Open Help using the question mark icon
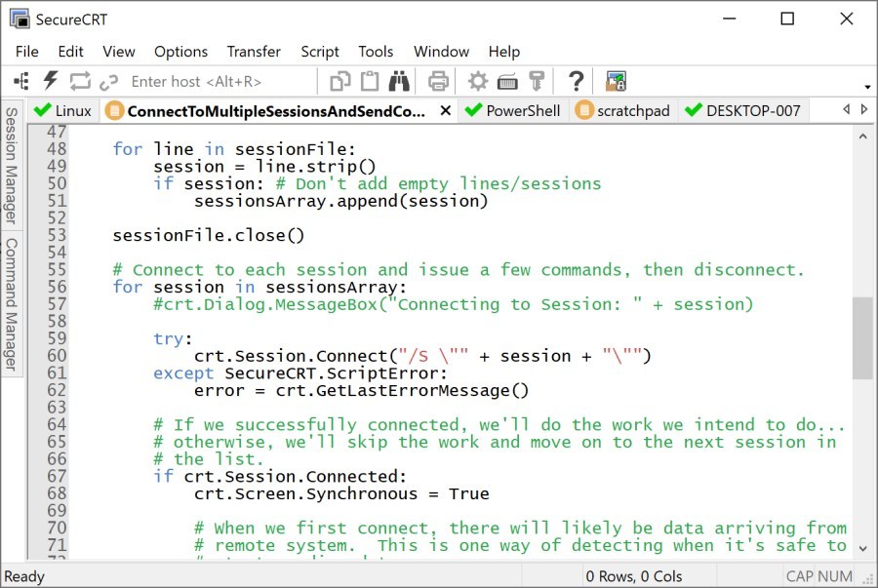Screen dimensions: 878x588 click(x=576, y=81)
